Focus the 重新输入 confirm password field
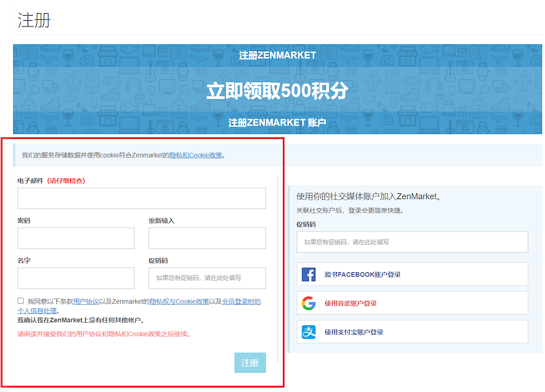The image size is (545, 392). coord(207,238)
